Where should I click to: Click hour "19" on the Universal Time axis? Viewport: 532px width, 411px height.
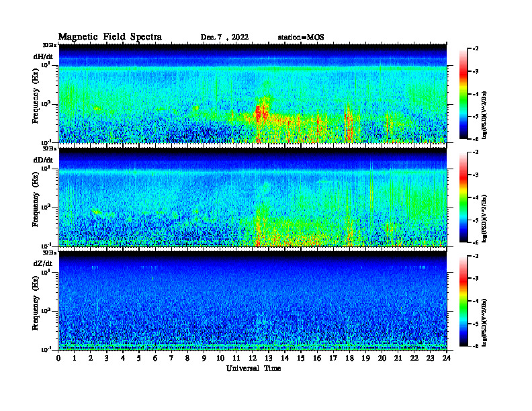click(365, 358)
